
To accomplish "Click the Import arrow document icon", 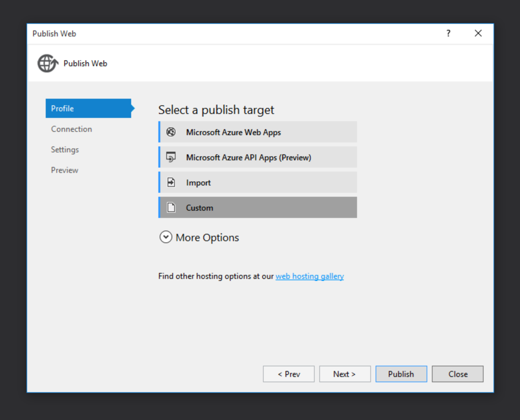I will click(x=171, y=182).
